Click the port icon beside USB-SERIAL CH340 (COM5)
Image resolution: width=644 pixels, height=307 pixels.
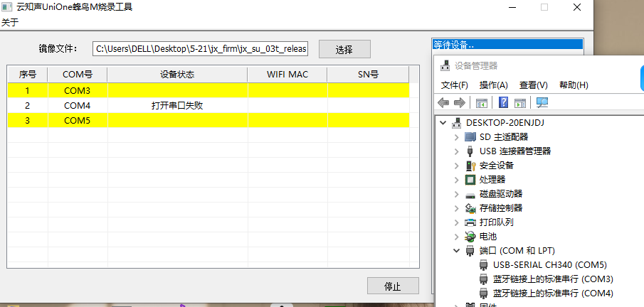tap(484, 265)
